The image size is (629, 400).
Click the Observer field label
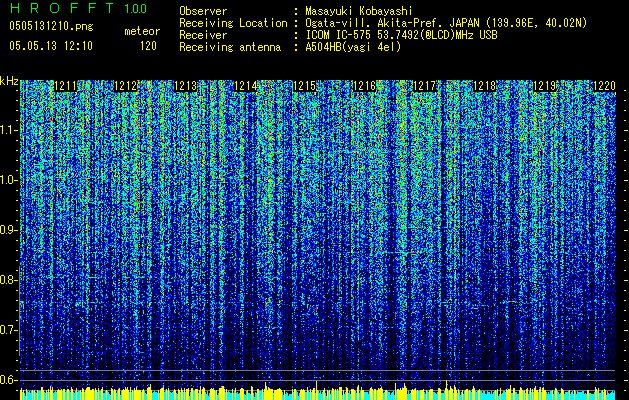point(203,11)
